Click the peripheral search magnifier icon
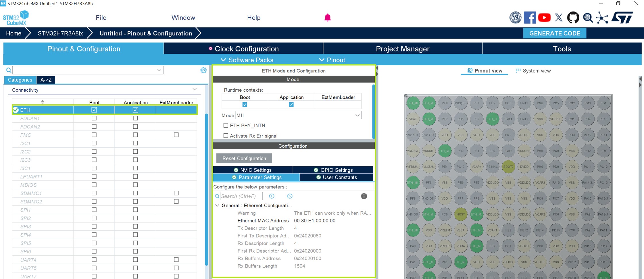The image size is (644, 279). pyautogui.click(x=9, y=70)
